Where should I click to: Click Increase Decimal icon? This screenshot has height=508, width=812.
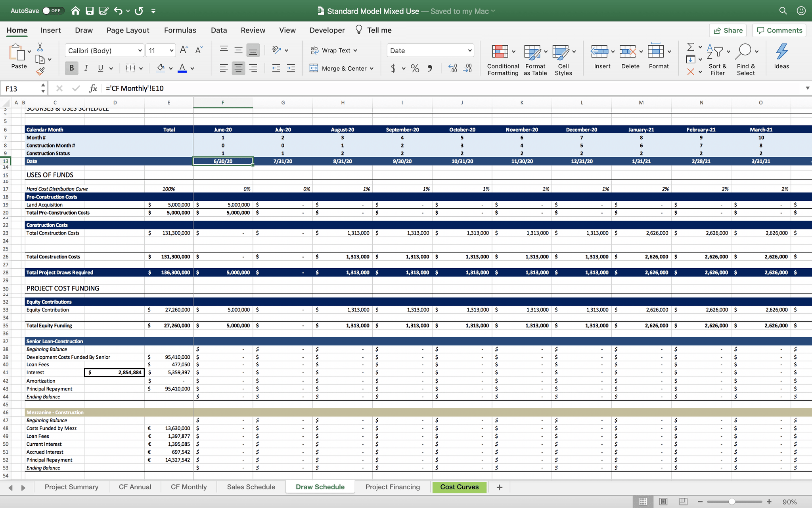pos(453,68)
